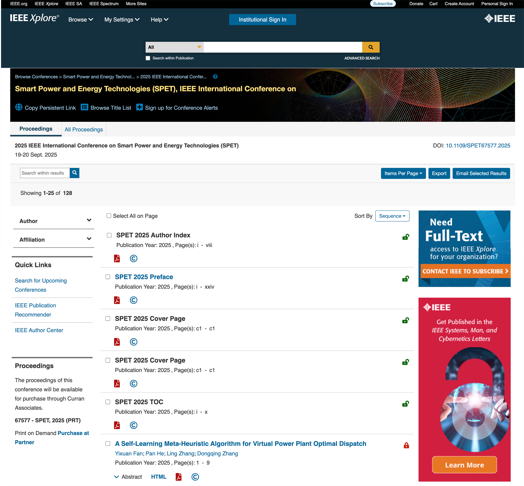Open IEEE Publication Recommender link
This screenshot has height=486, width=524.
[35, 310]
